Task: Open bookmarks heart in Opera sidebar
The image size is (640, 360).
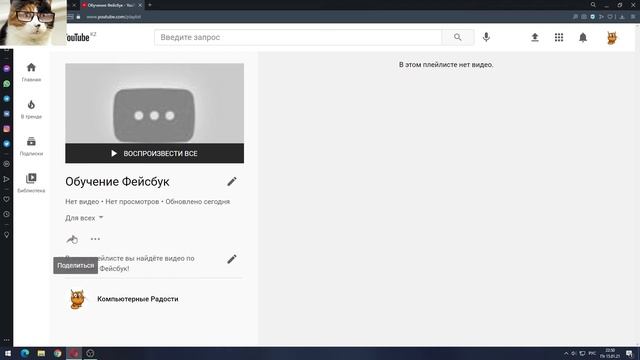Action: pos(7,199)
